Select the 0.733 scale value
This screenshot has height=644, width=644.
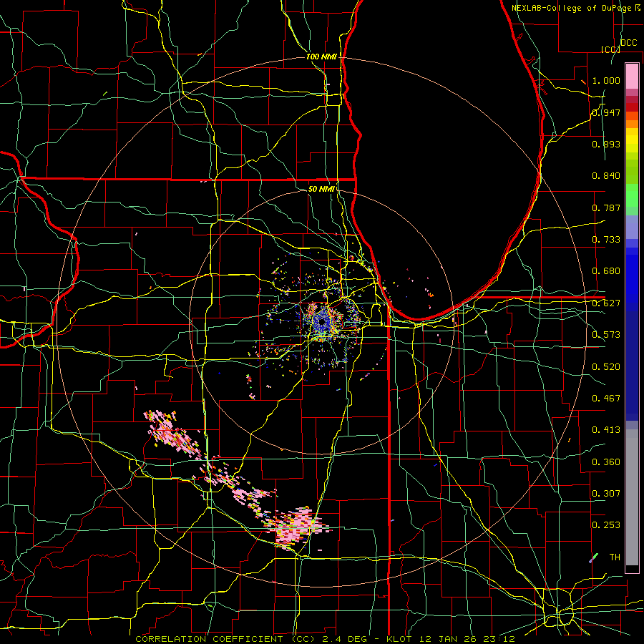(x=606, y=240)
